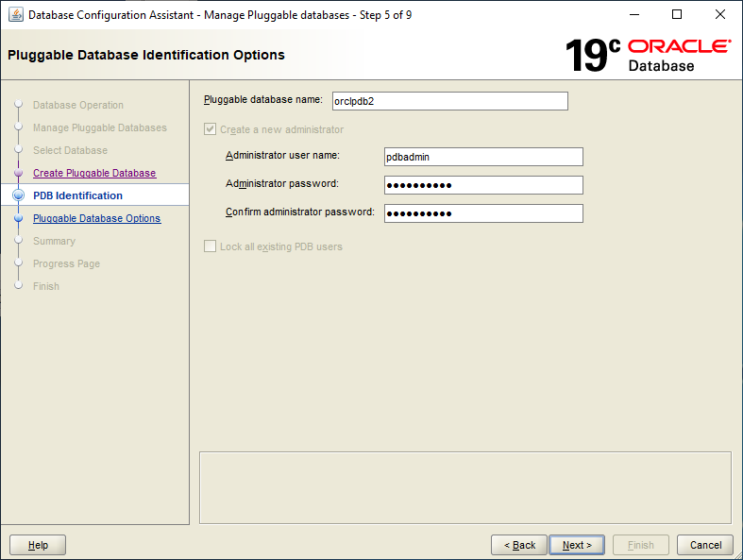This screenshot has height=560, width=743.
Task: Toggle the Create a new administrator checkbox
Action: click(210, 129)
